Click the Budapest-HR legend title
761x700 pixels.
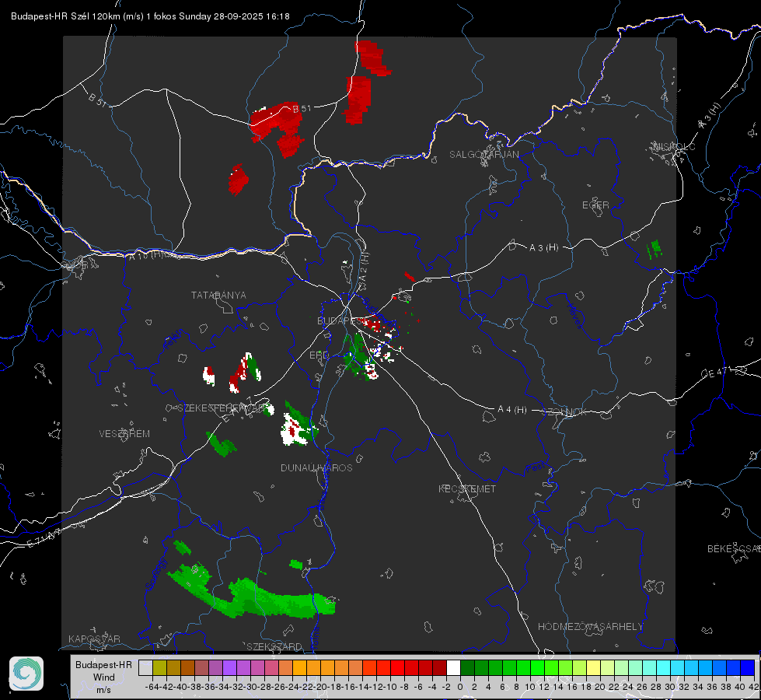coord(103,664)
